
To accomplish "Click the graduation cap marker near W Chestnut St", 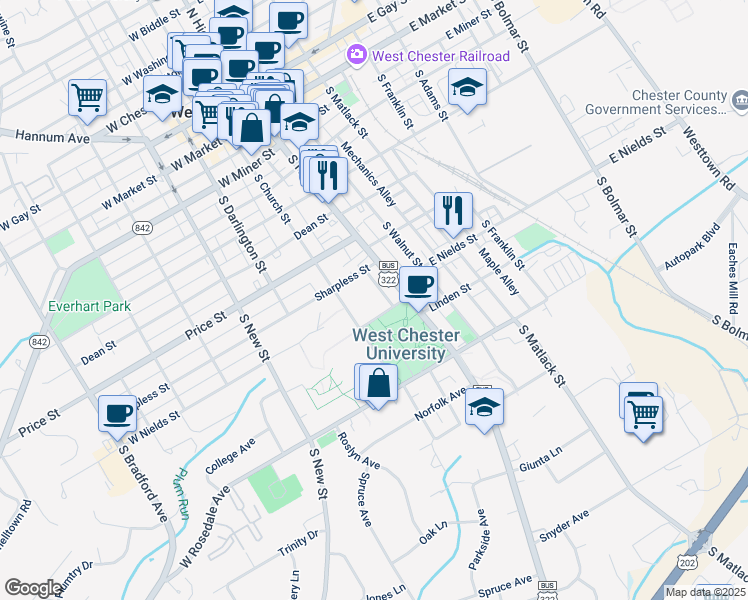I will pos(162,94).
